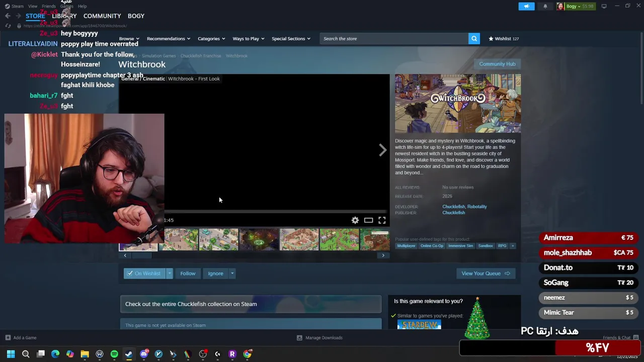Viewport: 644px width, 362px height.
Task: Select the Stardew Valley similar-game image
Action: [x=419, y=325]
